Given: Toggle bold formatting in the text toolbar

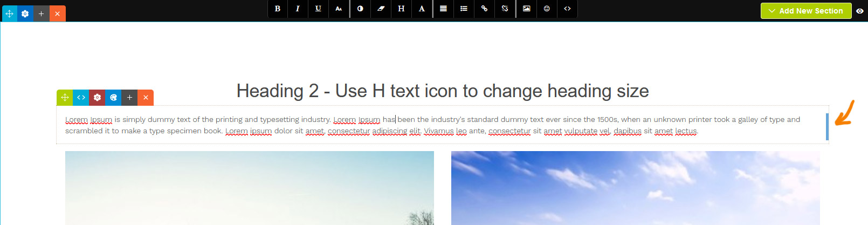Looking at the screenshot, I should (278, 9).
